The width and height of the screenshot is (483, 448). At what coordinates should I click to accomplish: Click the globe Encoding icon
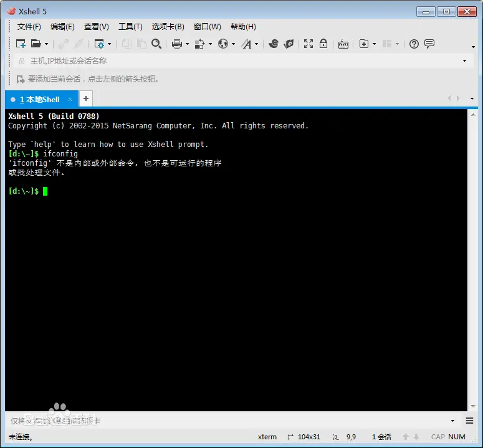(223, 44)
